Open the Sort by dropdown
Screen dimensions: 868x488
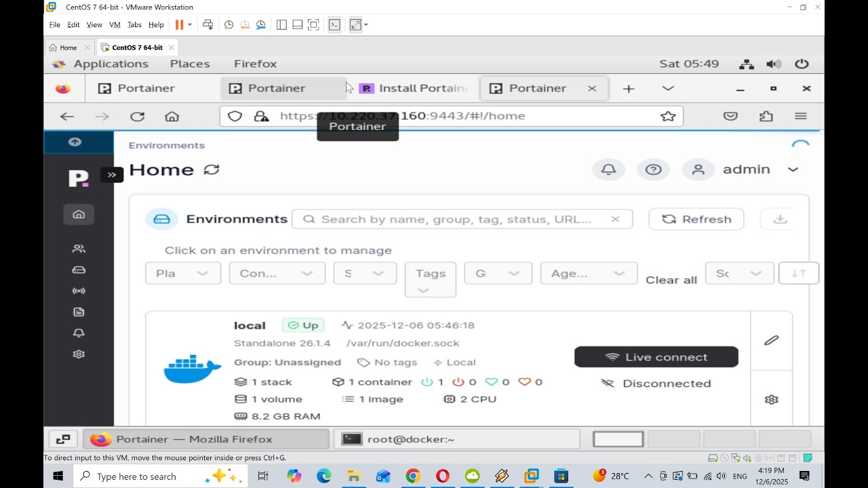pos(740,273)
